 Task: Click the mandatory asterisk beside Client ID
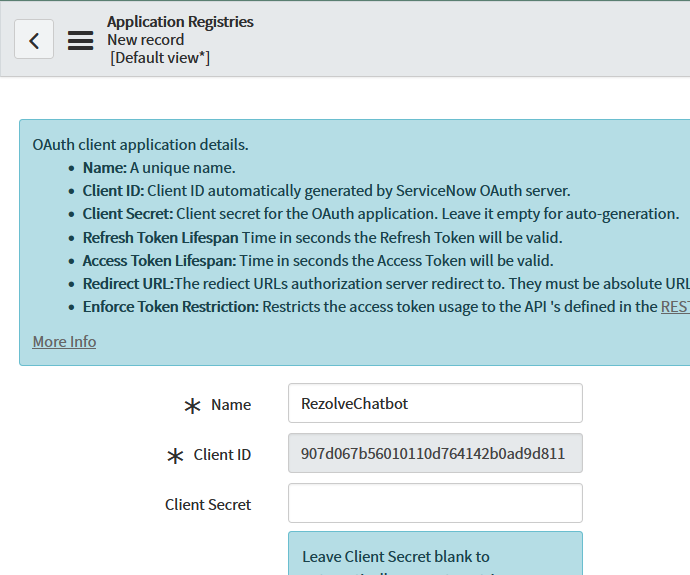pos(175,456)
